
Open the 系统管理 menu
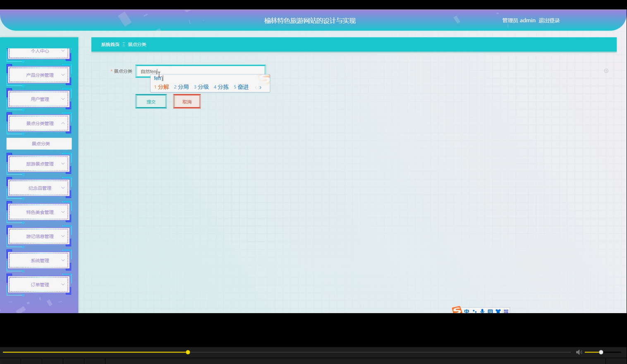point(39,261)
